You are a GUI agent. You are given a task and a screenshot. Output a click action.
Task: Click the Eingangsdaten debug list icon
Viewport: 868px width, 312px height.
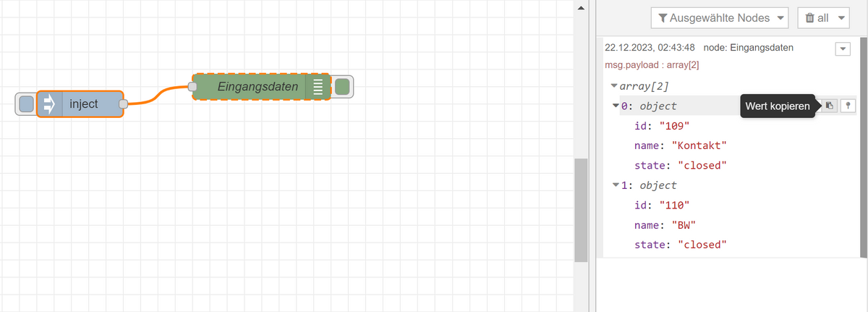(x=317, y=87)
